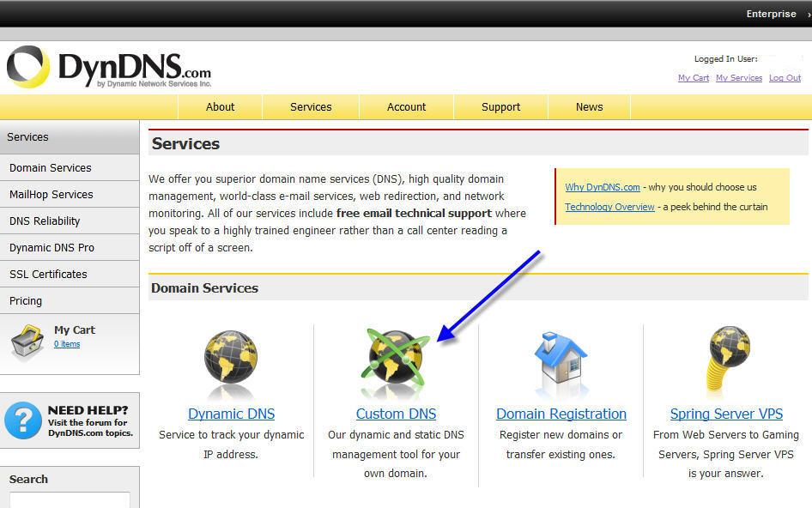Click the Need Help question mark icon
Screen dimensions: 812x508
tap(23, 420)
